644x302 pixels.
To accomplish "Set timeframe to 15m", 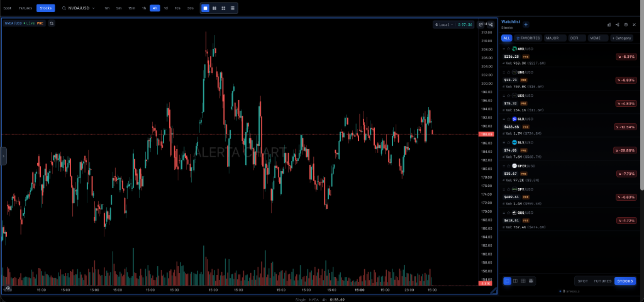I will (x=131, y=8).
